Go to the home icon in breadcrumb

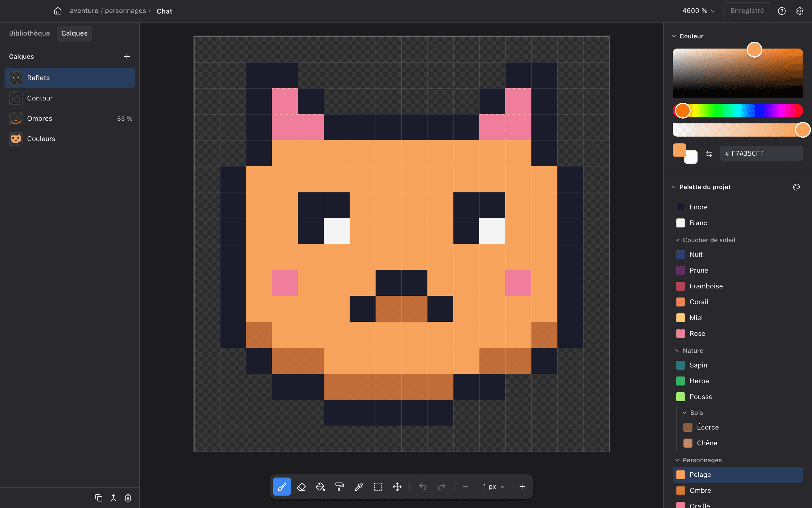point(58,11)
